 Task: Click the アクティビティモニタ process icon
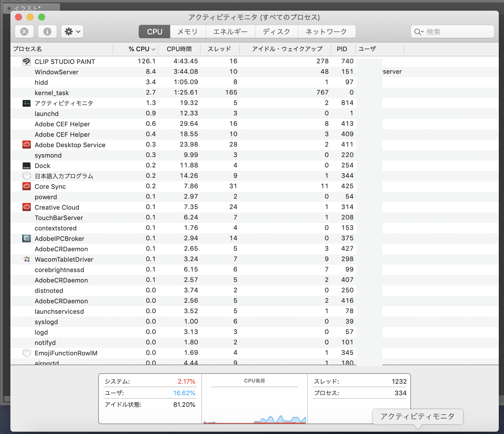click(x=27, y=103)
